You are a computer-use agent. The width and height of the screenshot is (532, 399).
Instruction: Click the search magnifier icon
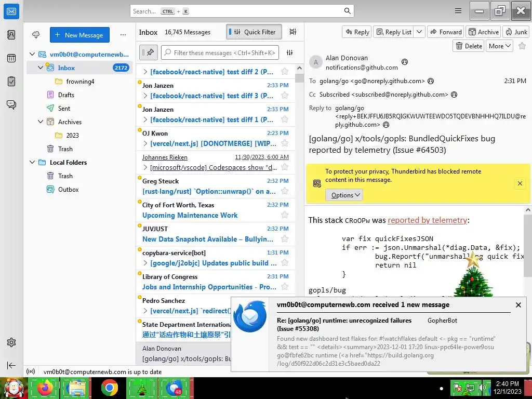pyautogui.click(x=347, y=11)
